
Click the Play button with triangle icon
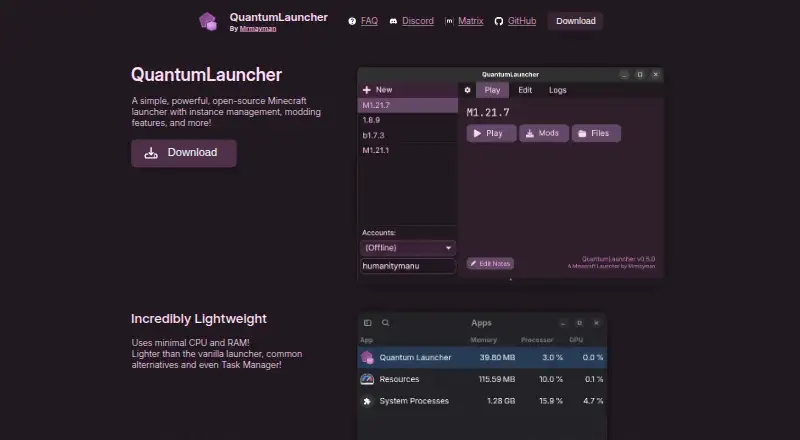[491, 133]
